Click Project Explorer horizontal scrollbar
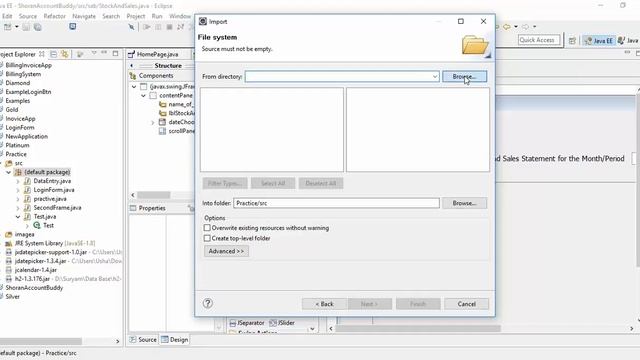The image size is (640, 360). (x=41, y=341)
